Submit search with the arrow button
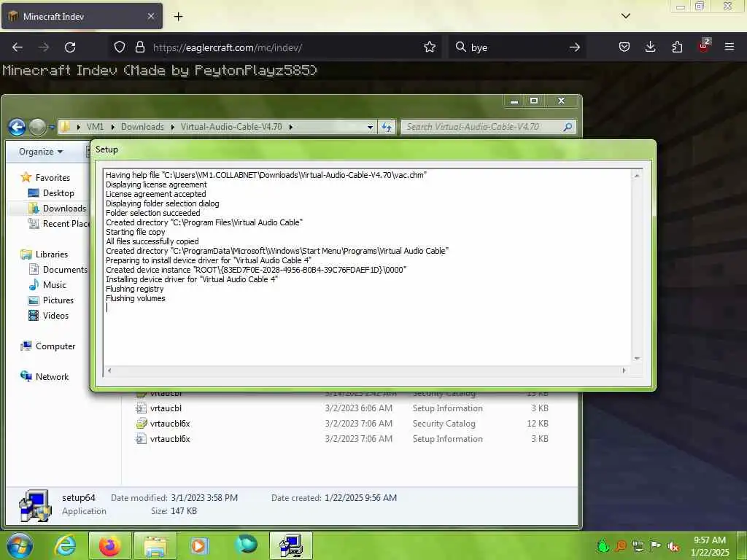The image size is (747, 560). [575, 47]
